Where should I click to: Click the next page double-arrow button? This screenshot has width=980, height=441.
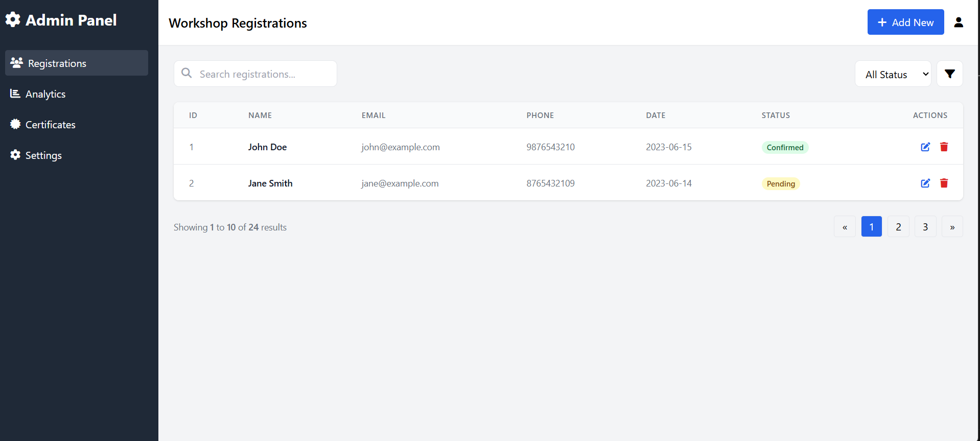pos(952,227)
